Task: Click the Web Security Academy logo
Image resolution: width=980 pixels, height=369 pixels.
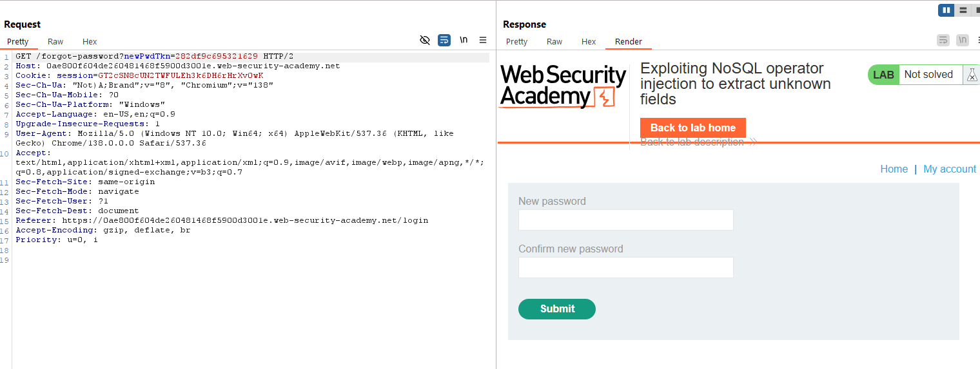Action: 563,86
